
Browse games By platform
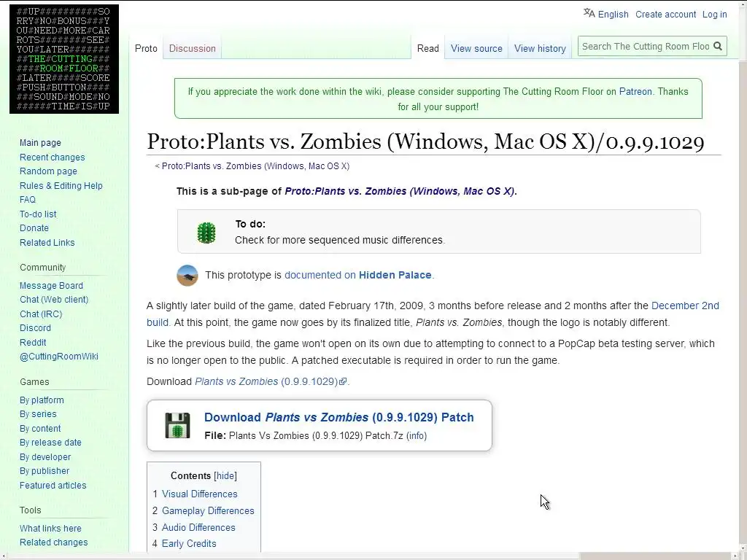[x=42, y=400]
